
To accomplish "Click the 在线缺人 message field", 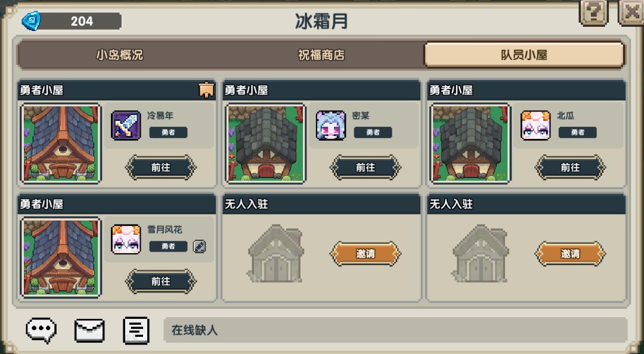I will [395, 330].
